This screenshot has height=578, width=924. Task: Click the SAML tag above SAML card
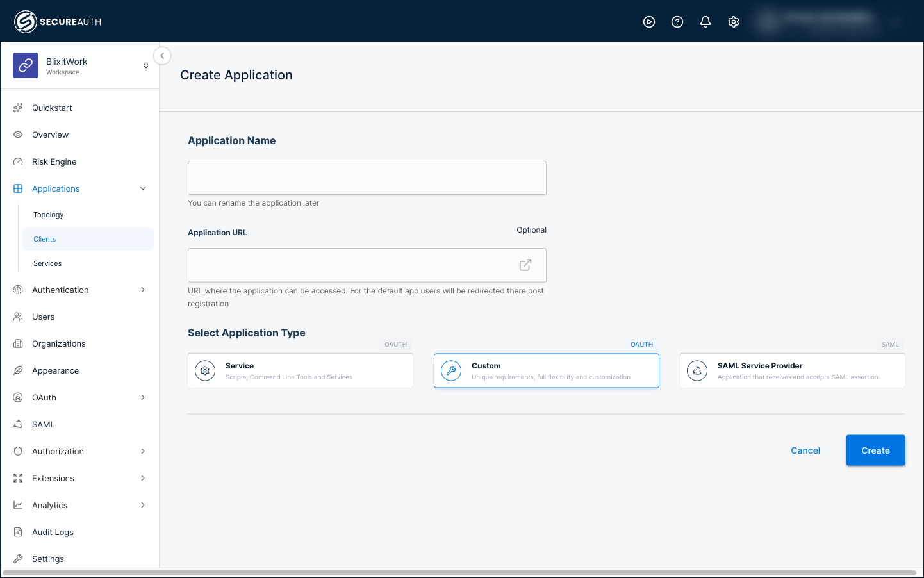890,344
